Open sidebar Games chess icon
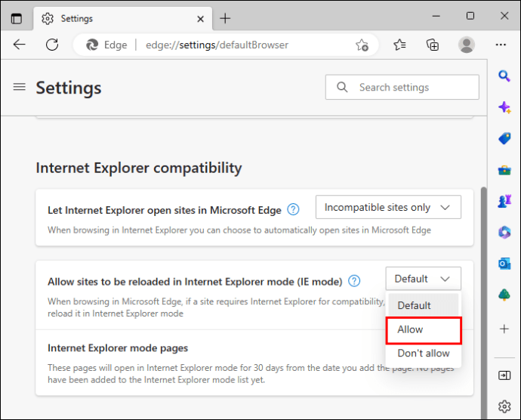521x420 pixels. [x=504, y=201]
